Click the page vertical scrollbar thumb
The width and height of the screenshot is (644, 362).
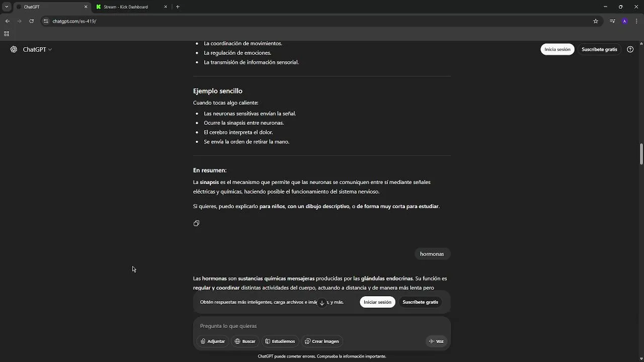[641, 154]
